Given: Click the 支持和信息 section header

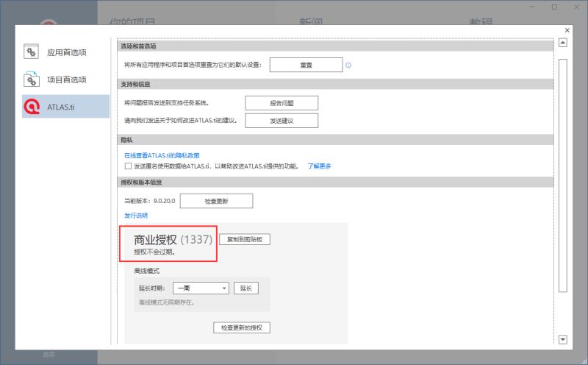Looking at the screenshot, I should tap(335, 84).
